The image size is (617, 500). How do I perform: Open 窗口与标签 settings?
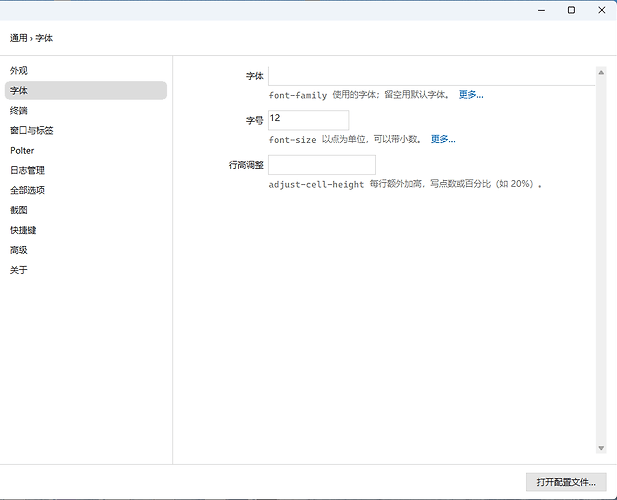pos(85,130)
